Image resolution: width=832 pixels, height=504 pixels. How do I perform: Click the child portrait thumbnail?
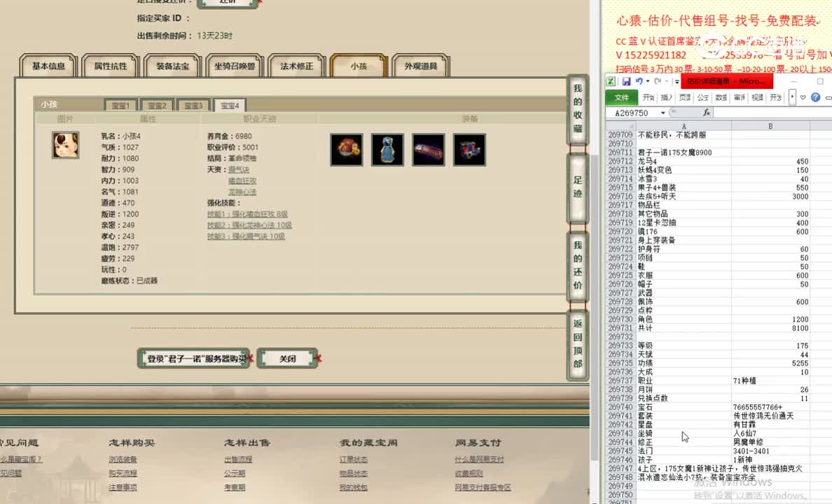coord(65,145)
